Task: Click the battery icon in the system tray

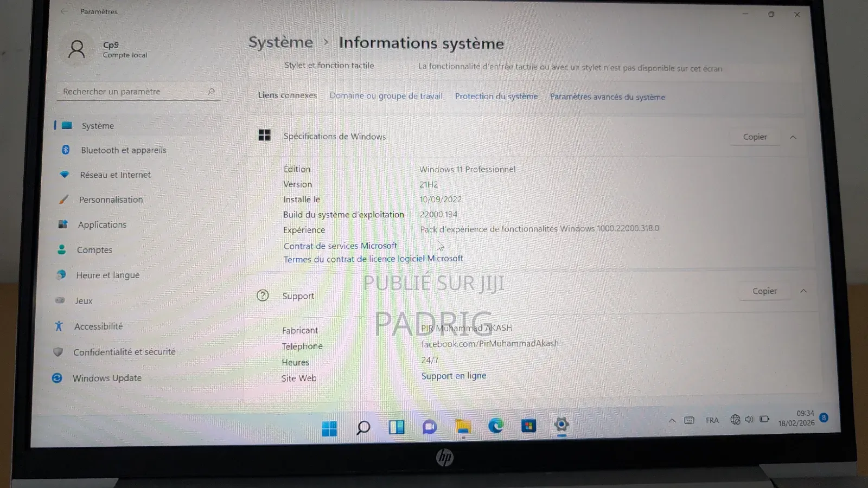Action: [764, 419]
